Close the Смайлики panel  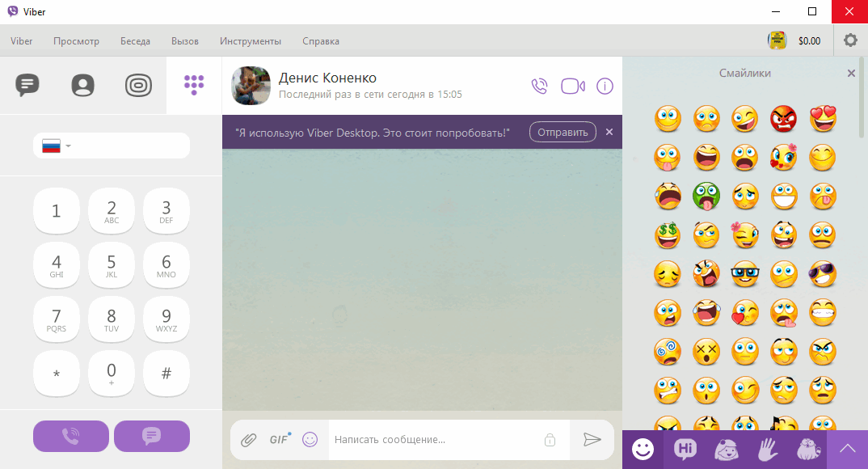(x=851, y=73)
